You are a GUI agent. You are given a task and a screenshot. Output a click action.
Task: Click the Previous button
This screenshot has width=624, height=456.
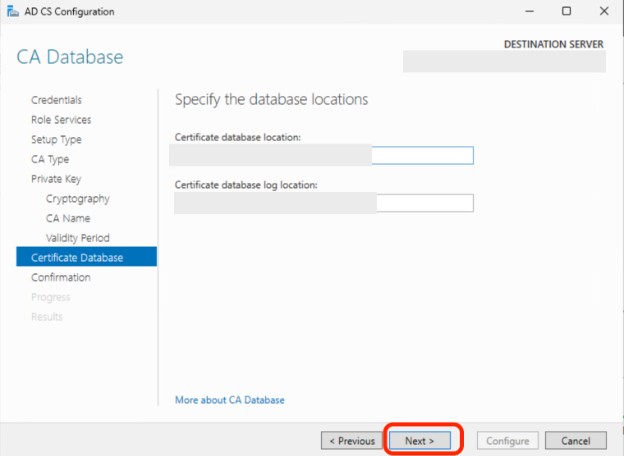[349, 440]
